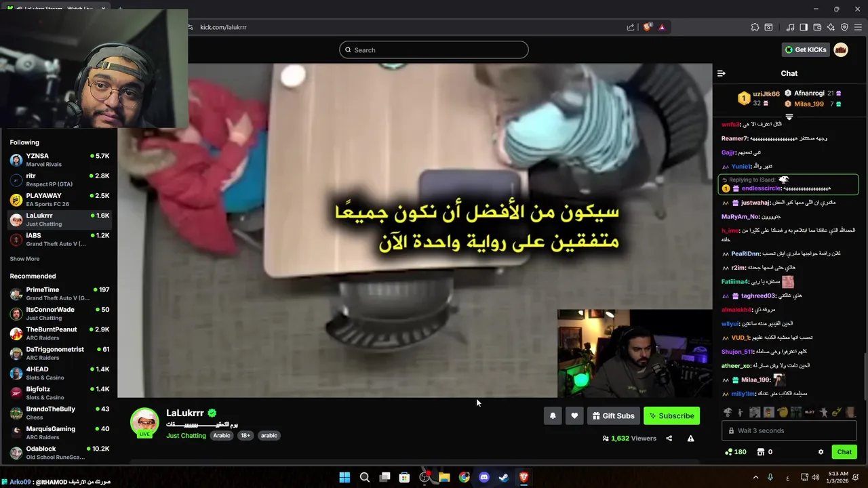This screenshot has width=868, height=488.
Task: Open Task View on taskbar
Action: pos(384,477)
